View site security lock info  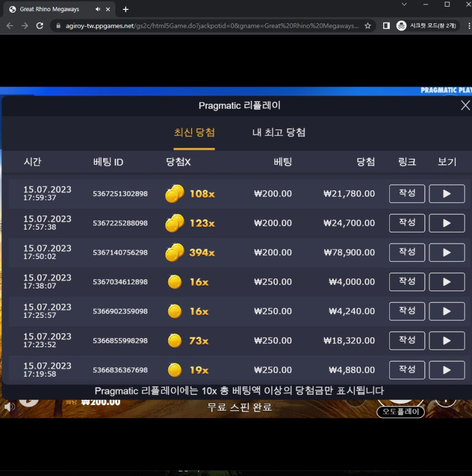[x=58, y=26]
